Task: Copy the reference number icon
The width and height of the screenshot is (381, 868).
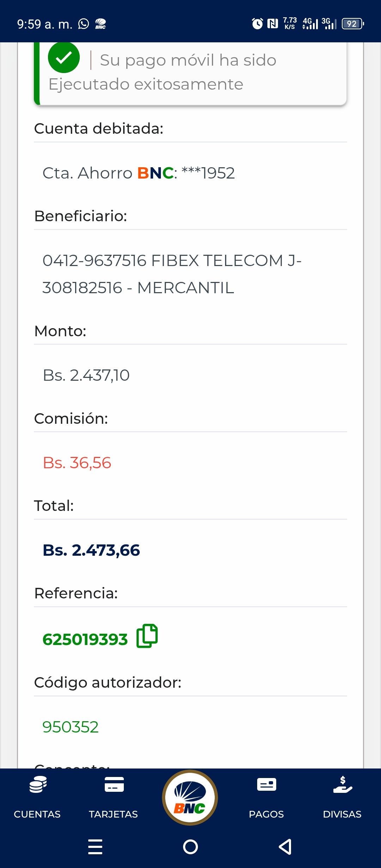Action: pos(147,636)
